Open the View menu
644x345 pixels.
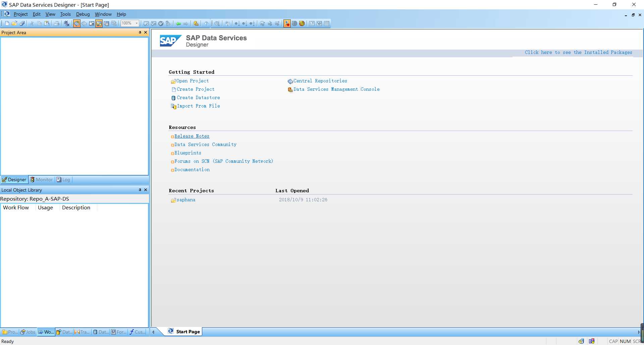(50, 14)
